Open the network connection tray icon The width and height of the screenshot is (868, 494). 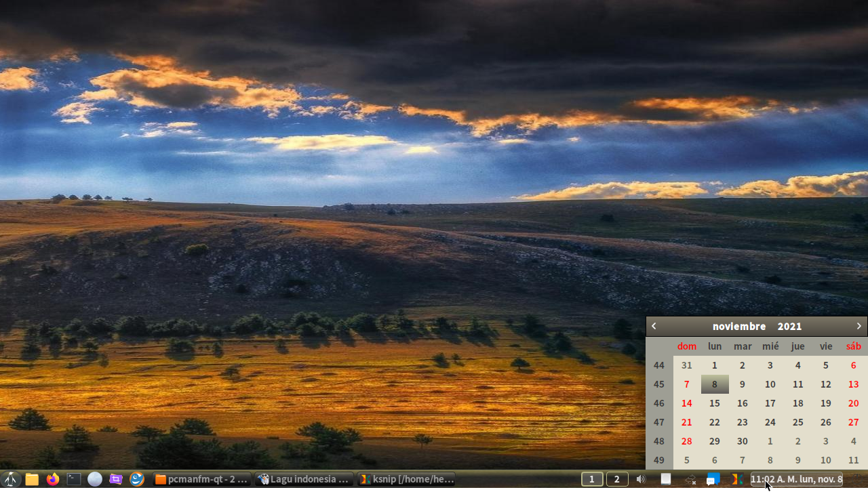point(690,479)
